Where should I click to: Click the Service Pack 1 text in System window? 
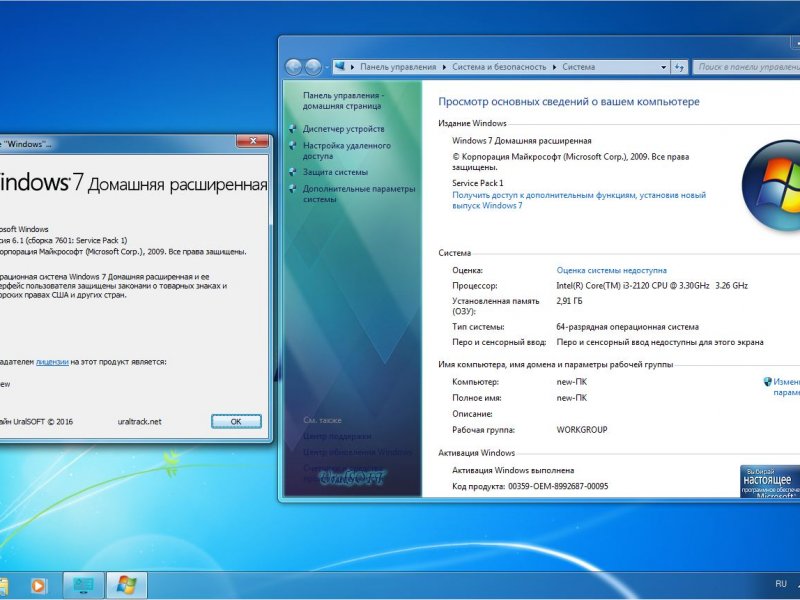[x=478, y=183]
